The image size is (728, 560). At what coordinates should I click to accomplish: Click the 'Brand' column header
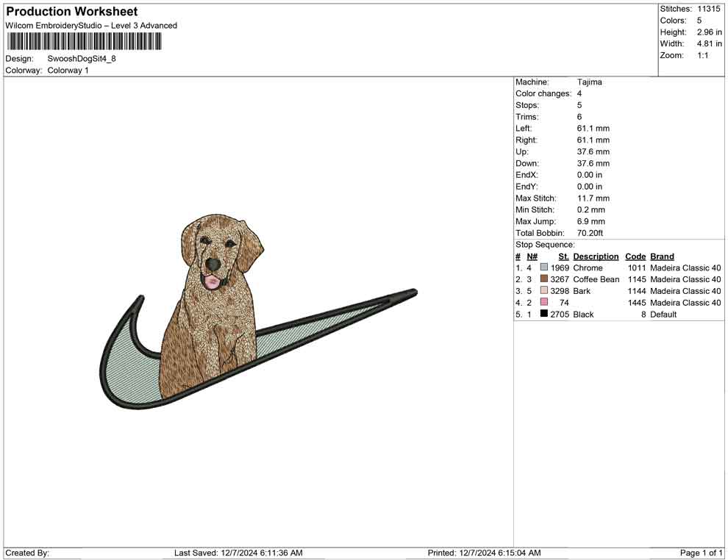click(x=662, y=256)
